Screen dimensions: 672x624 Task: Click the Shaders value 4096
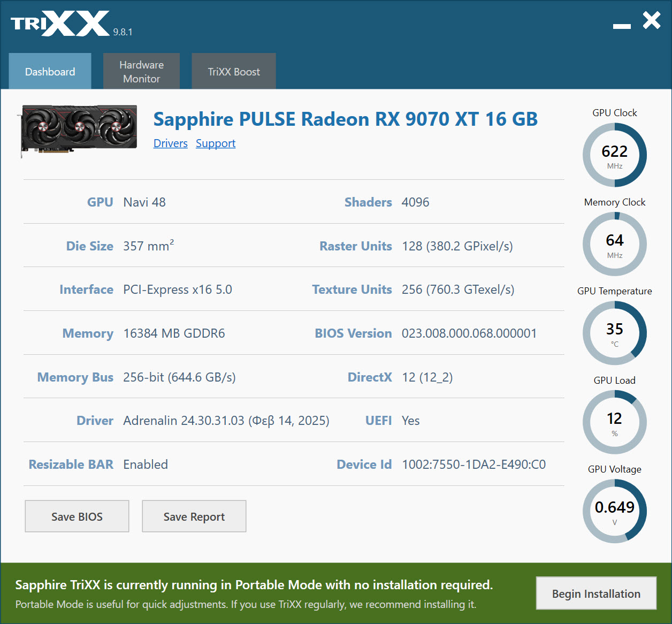pyautogui.click(x=416, y=202)
